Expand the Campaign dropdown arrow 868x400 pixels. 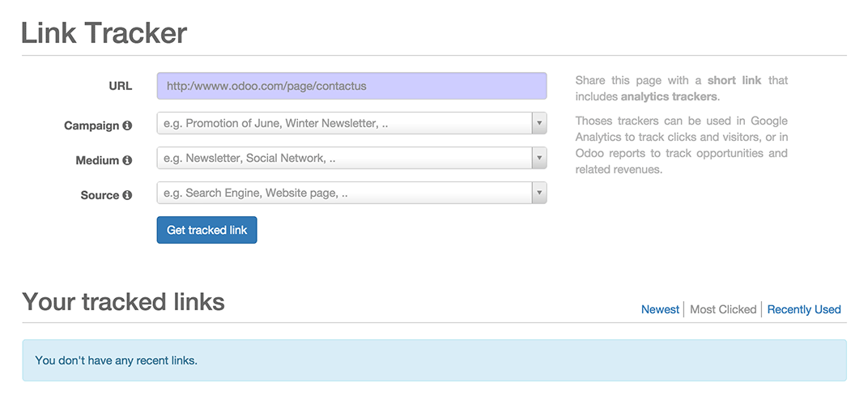coord(538,124)
